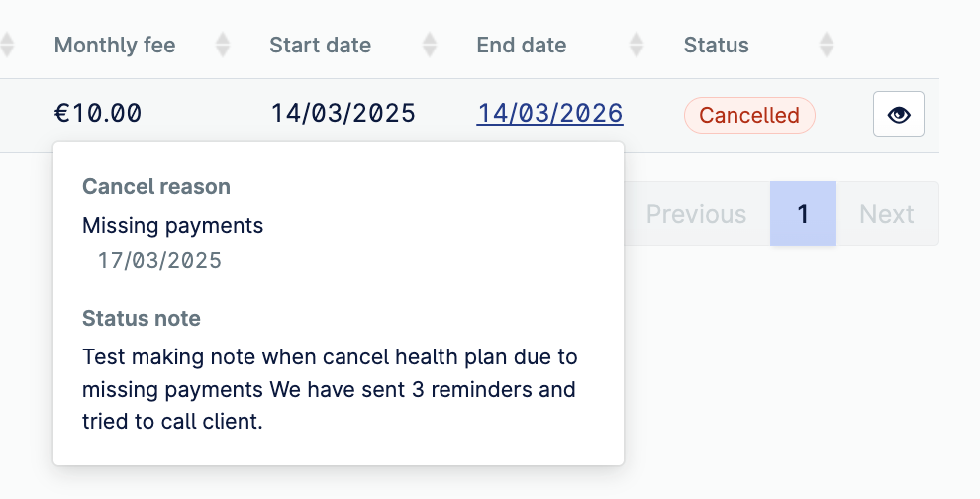Click the red Cancelled status badge

749,115
